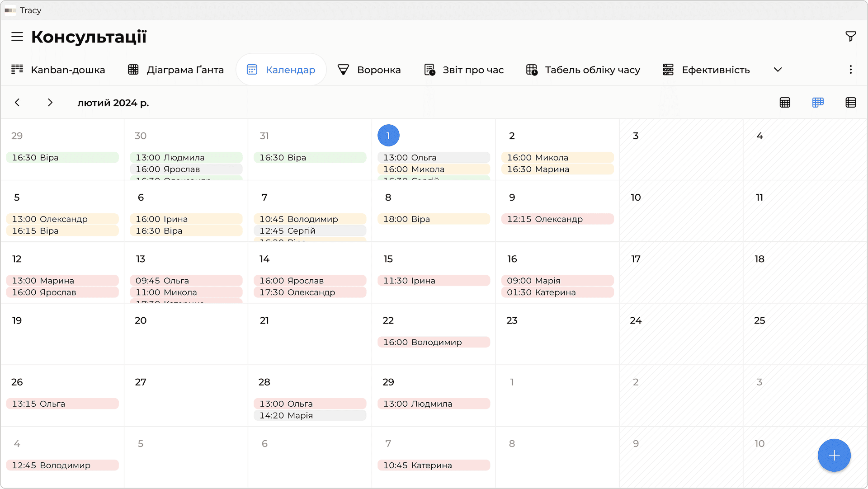Open 16:30 Віра event on January 29

point(62,157)
